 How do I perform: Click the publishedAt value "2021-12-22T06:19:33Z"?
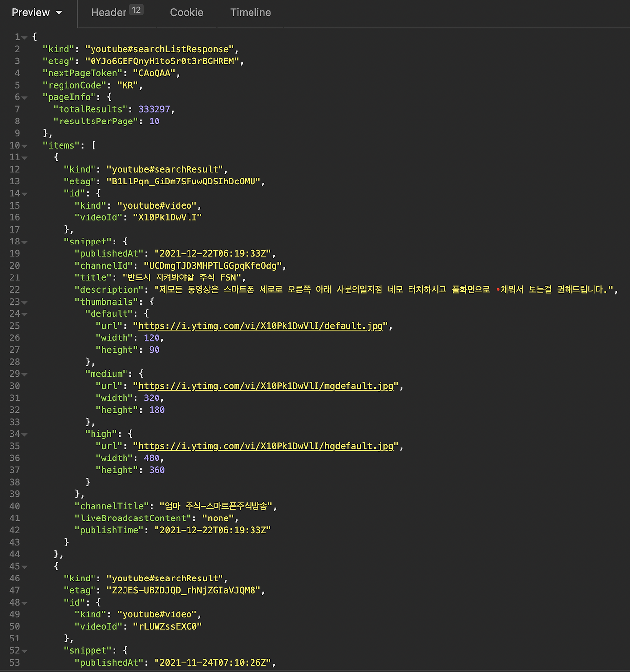click(213, 254)
